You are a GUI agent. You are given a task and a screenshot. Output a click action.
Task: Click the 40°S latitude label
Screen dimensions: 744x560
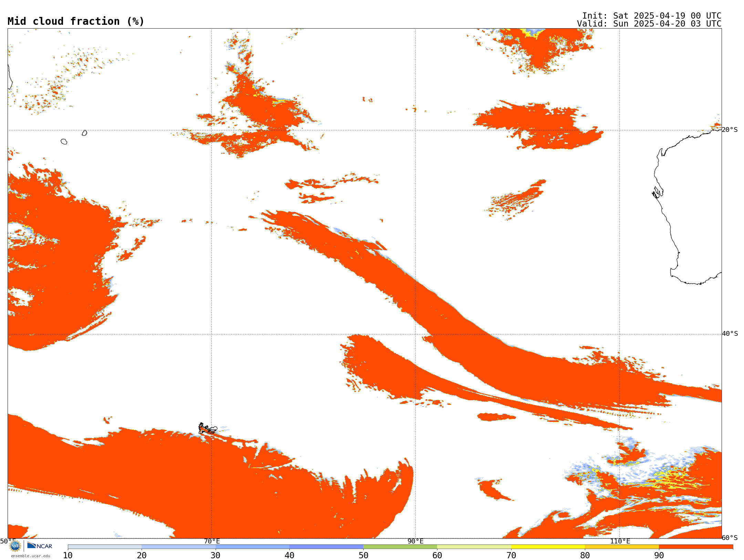[730, 334]
